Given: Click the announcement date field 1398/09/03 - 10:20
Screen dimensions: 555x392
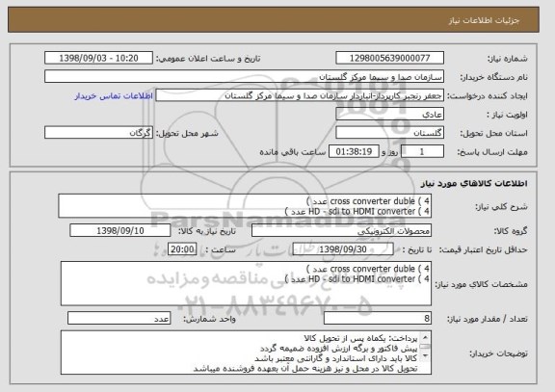Looking at the screenshot, I should click(x=98, y=58).
